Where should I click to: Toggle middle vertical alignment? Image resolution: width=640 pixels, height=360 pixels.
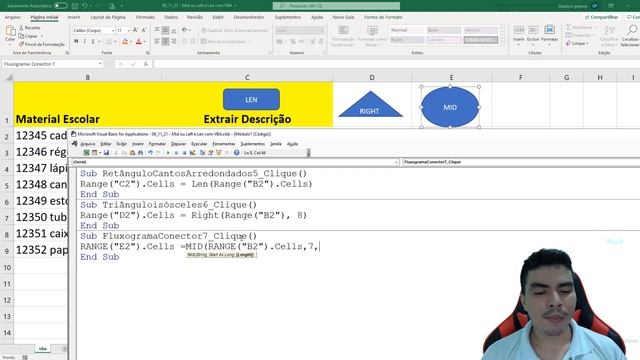pos(165,30)
